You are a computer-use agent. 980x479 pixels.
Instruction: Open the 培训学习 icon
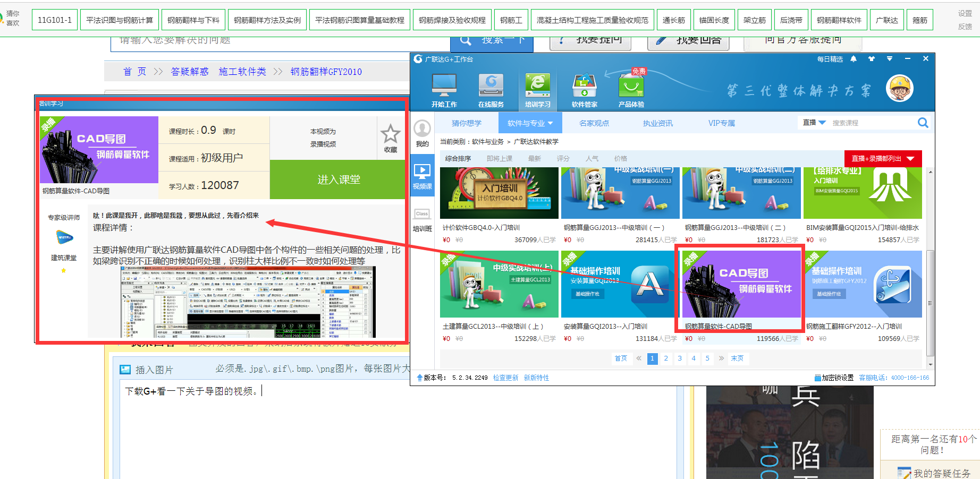coord(538,85)
